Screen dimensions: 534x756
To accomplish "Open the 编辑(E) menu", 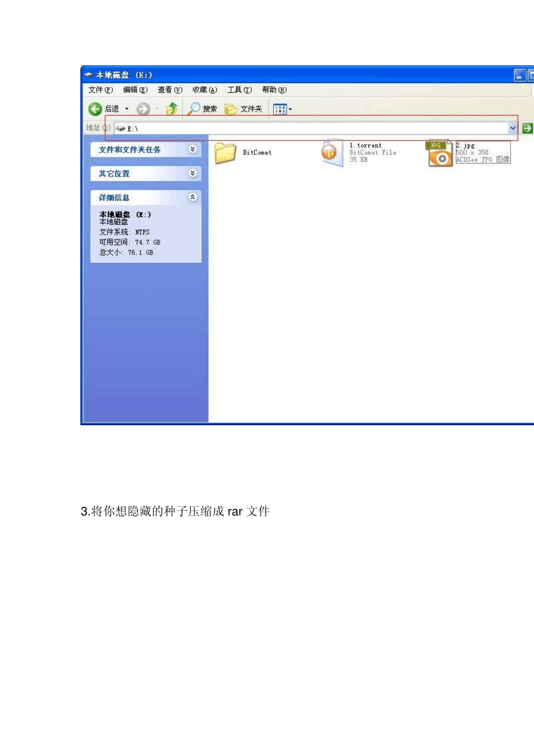I will click(x=135, y=90).
